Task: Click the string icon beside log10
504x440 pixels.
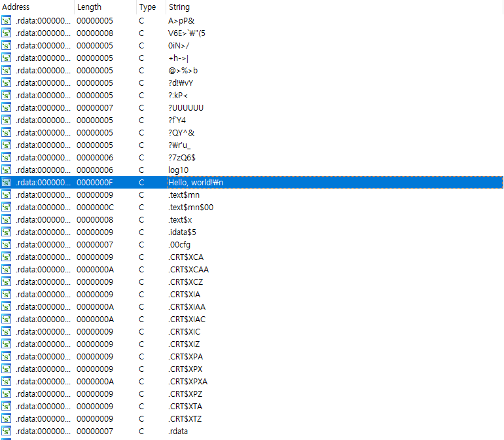Action: tap(6, 170)
